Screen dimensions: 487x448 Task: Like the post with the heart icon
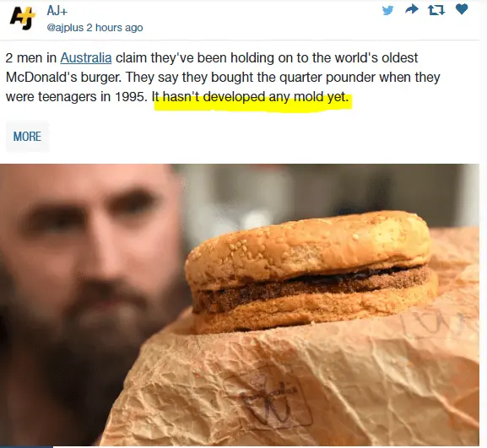pos(462,9)
